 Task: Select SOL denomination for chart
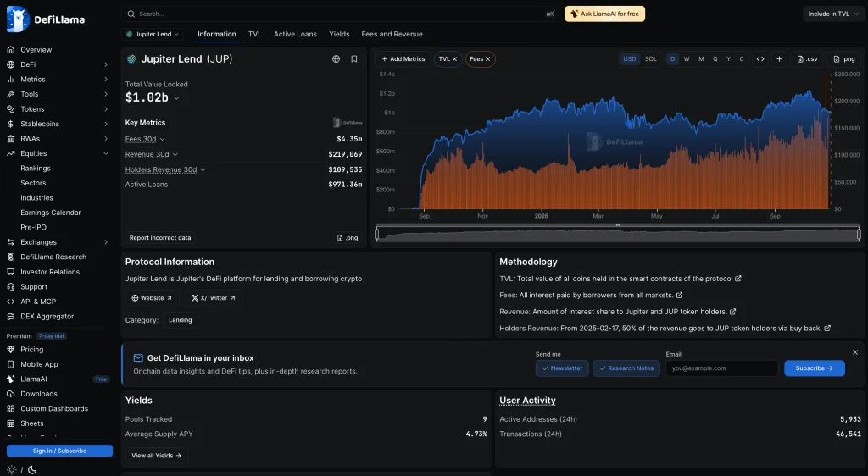tap(651, 59)
